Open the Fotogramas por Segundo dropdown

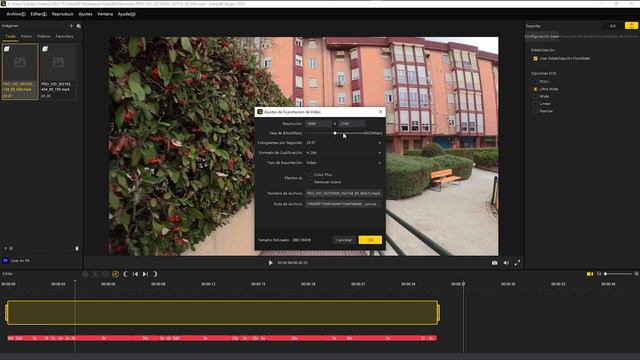click(343, 143)
